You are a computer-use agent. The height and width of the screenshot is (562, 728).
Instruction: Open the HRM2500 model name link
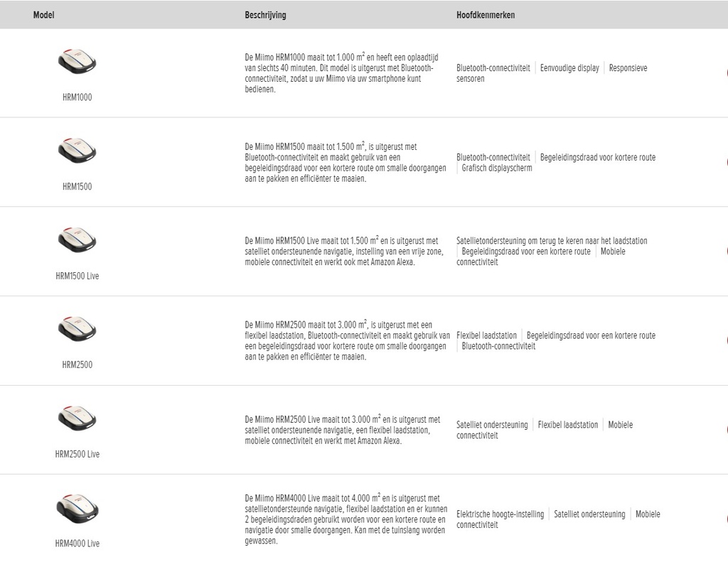coord(77,364)
